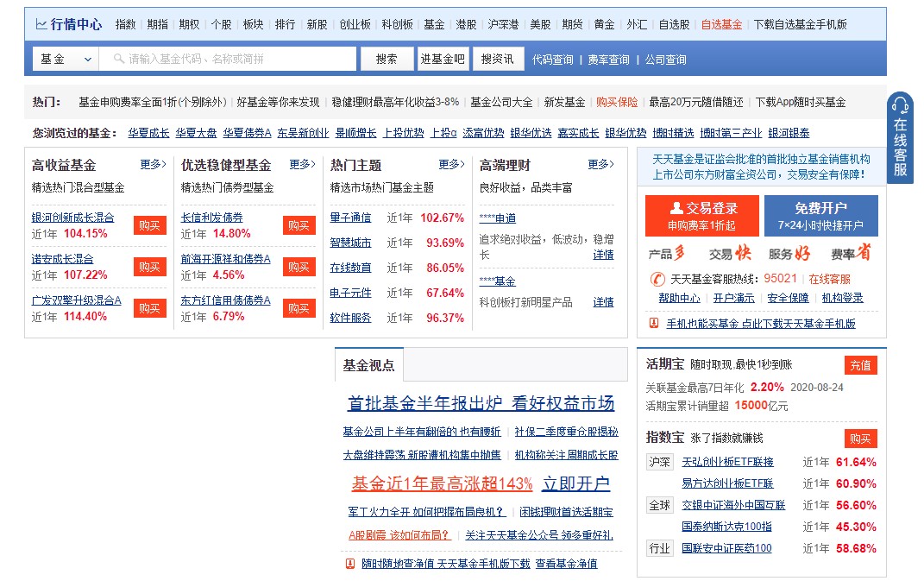
Task: Focus the fund code search input field
Action: (x=237, y=59)
